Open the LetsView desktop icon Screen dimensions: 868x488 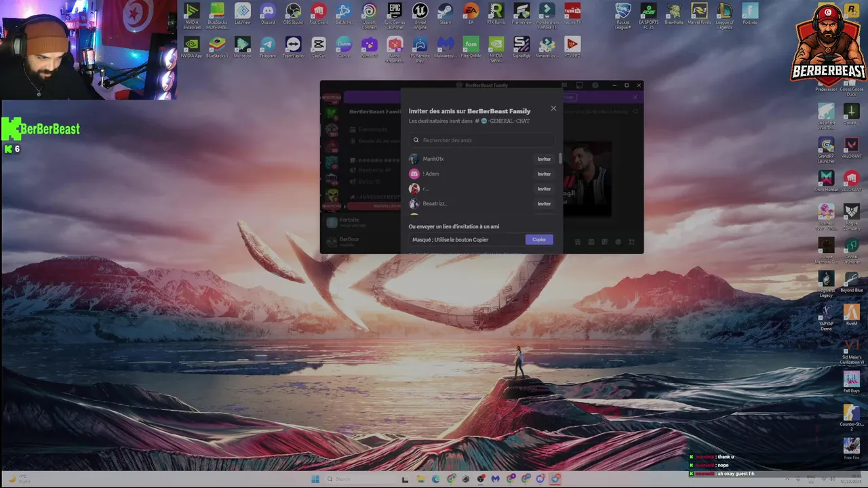[242, 14]
